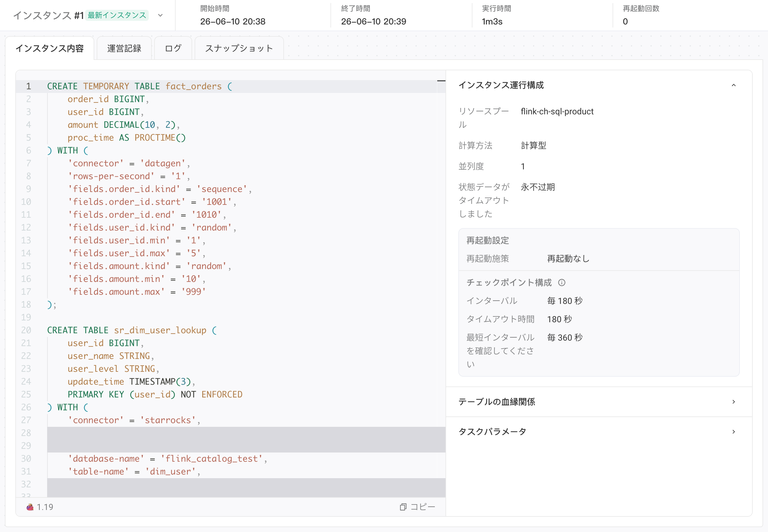Click the 再起動なし restart strategy value
The height and width of the screenshot is (532, 768).
568,259
